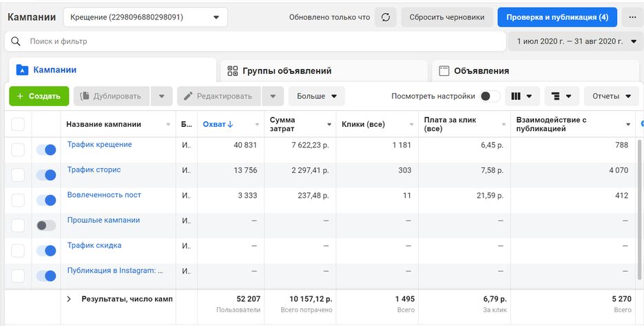This screenshot has height=326, width=644.
Task: Open the Редактировать arrow dropdown
Action: point(273,96)
